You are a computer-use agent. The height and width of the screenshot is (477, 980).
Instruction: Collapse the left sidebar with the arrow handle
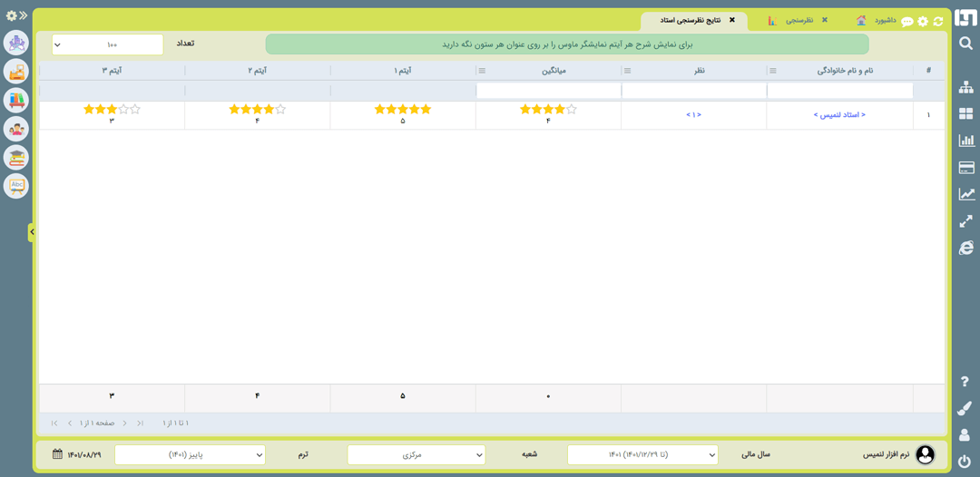pos(31,232)
